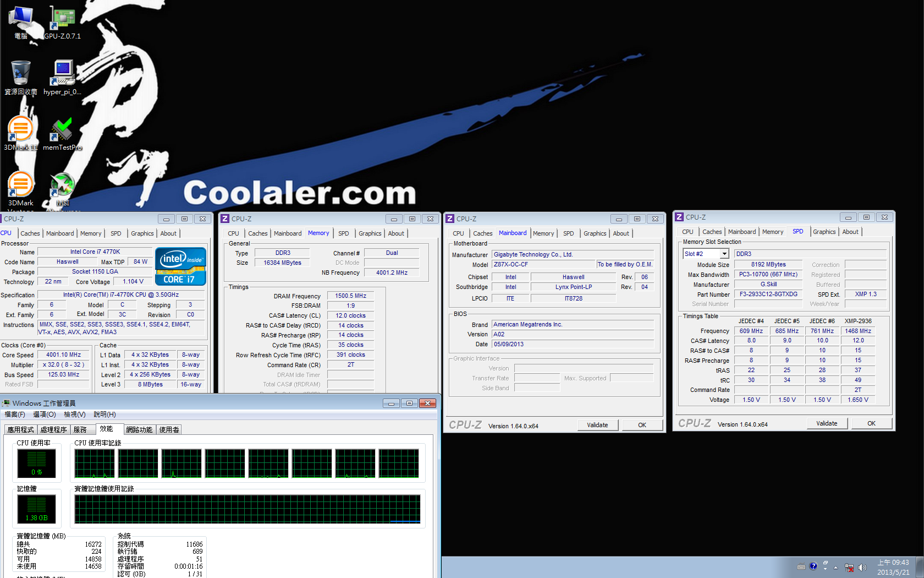Image resolution: width=924 pixels, height=578 pixels.
Task: Launch the memTestPro shortcut
Action: click(63, 133)
